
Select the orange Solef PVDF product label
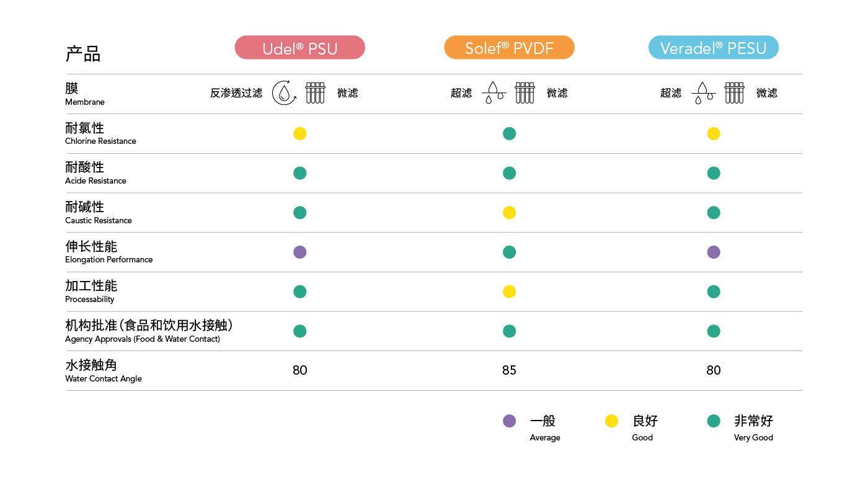point(509,48)
